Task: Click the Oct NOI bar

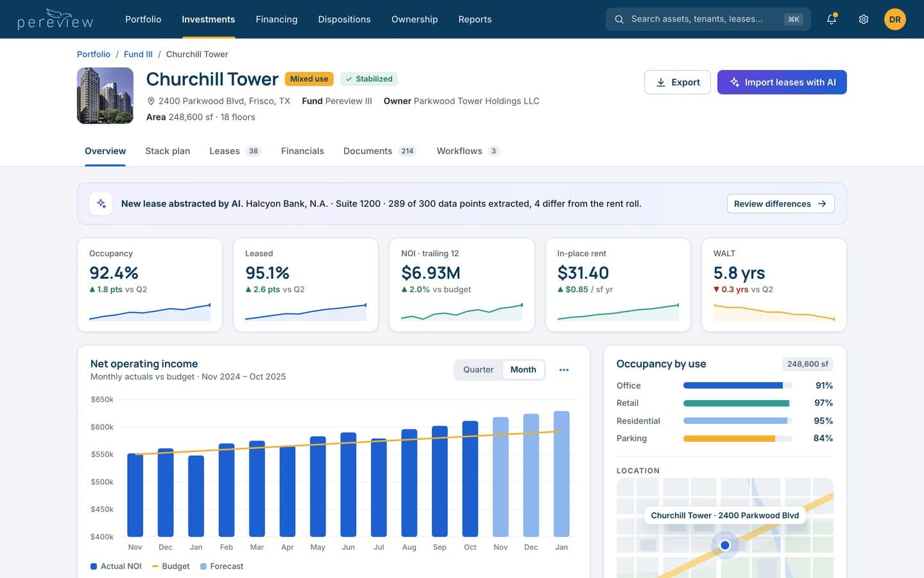Action: point(470,479)
